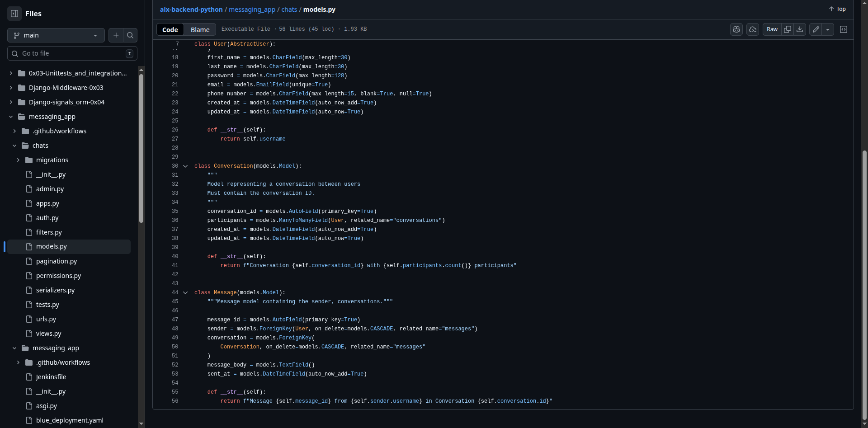Image resolution: width=868 pixels, height=428 pixels.
Task: Download the raw models.py file
Action: (x=800, y=29)
